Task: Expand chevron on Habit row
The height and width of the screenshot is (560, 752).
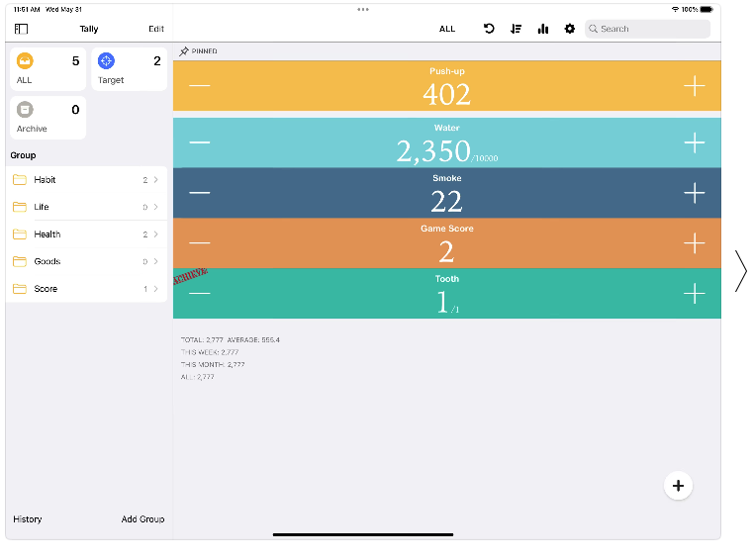Action: [x=156, y=180]
